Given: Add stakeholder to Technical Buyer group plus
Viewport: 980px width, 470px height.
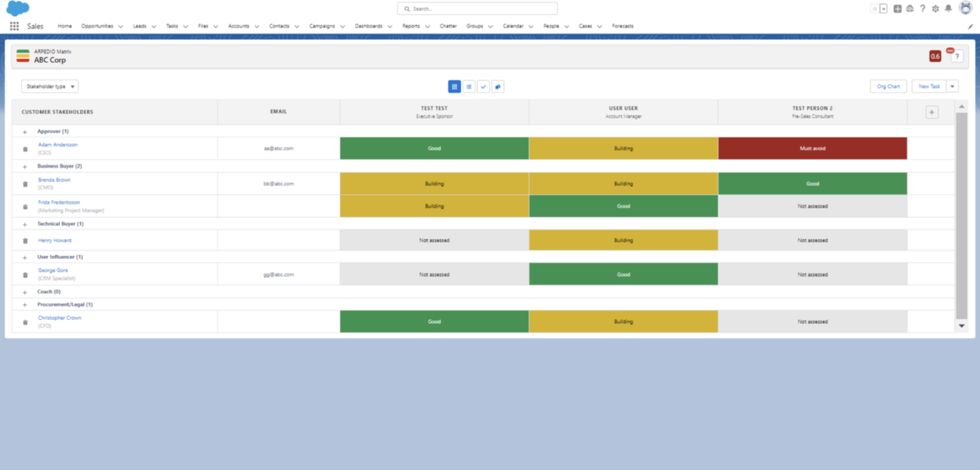Looking at the screenshot, I should (25, 224).
